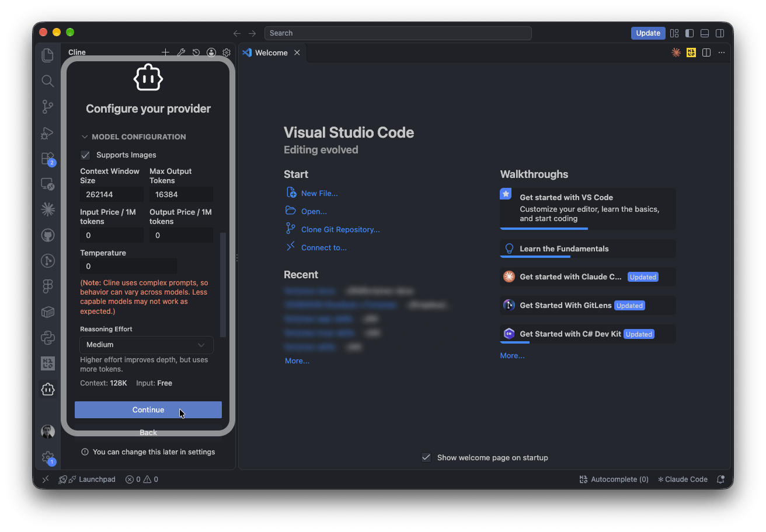766x532 pixels.
Task: Open Customize Layout icon in title bar
Action: (x=674, y=33)
